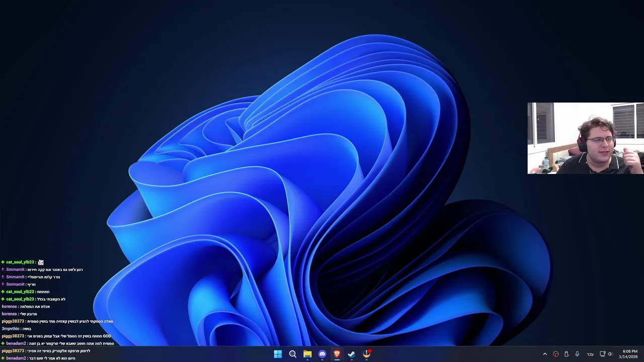Open the clock showing 6:08 PM
Viewport: 644px width, 362px height.
pyautogui.click(x=630, y=351)
